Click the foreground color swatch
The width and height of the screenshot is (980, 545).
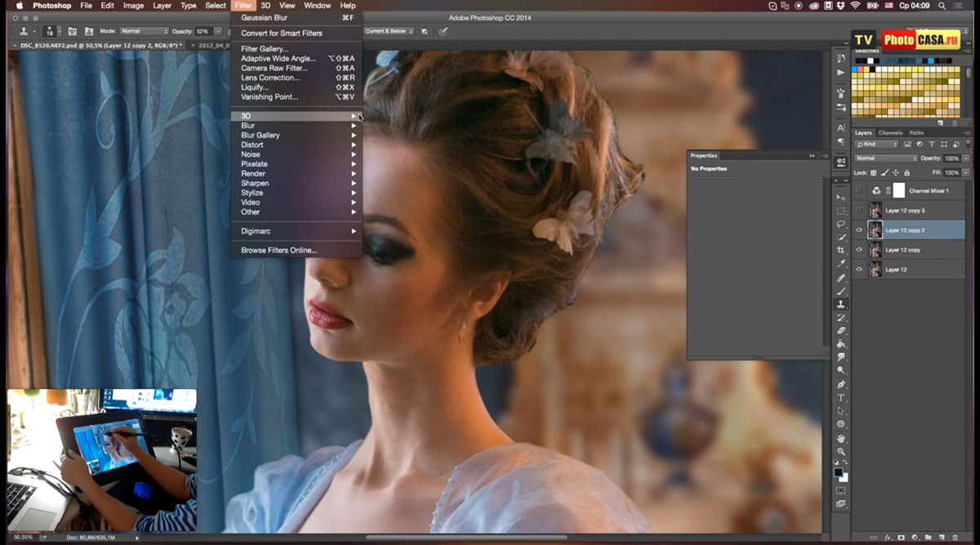839,472
